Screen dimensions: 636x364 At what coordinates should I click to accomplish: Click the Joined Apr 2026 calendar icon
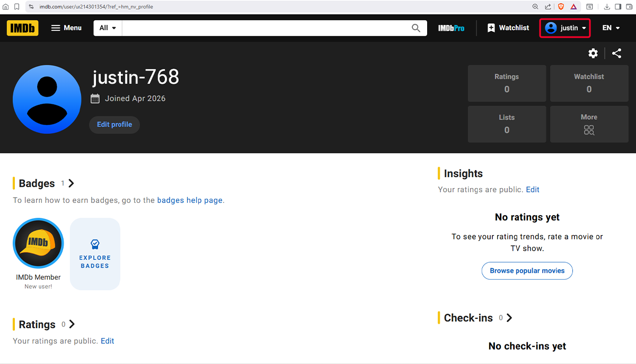[x=95, y=99]
